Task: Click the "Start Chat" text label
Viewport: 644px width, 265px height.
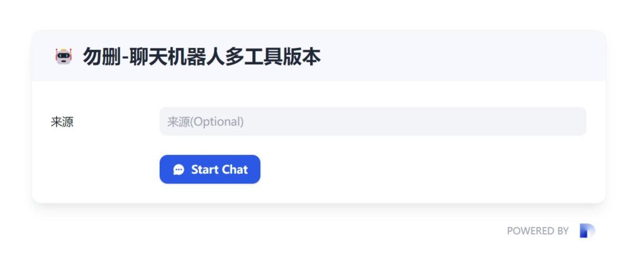Action: 219,169
